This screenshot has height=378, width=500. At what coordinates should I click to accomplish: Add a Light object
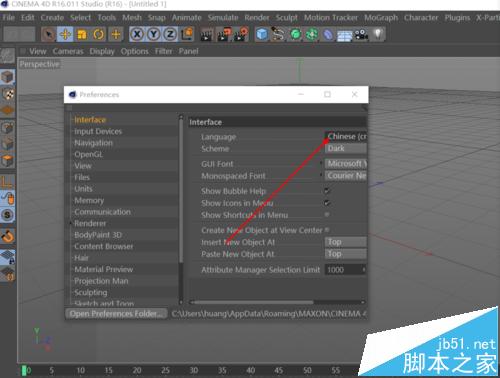(378, 34)
